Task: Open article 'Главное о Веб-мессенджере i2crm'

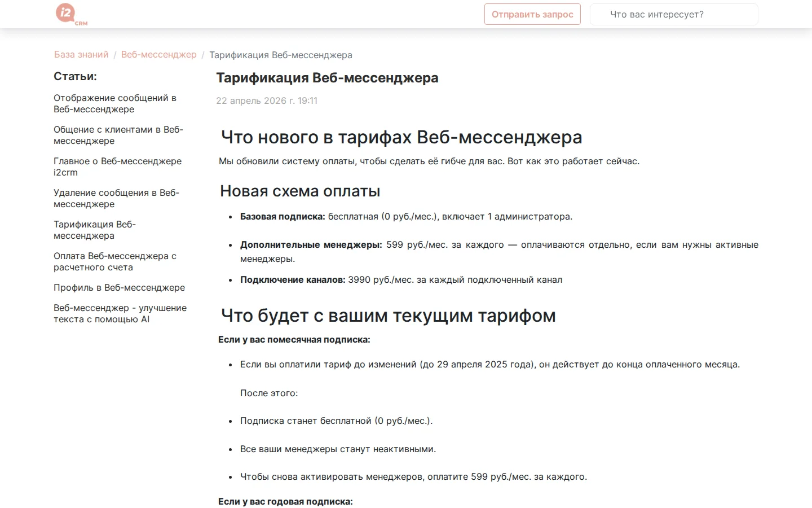Action: (117, 167)
